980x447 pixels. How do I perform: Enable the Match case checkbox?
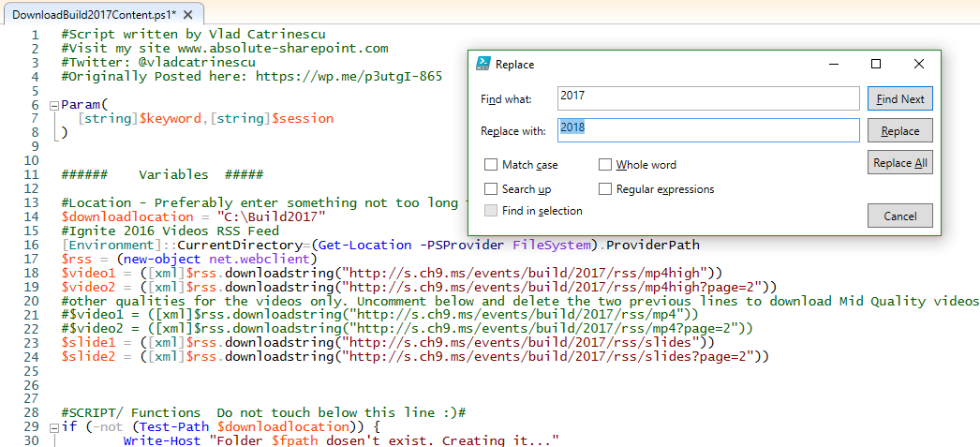tap(491, 165)
